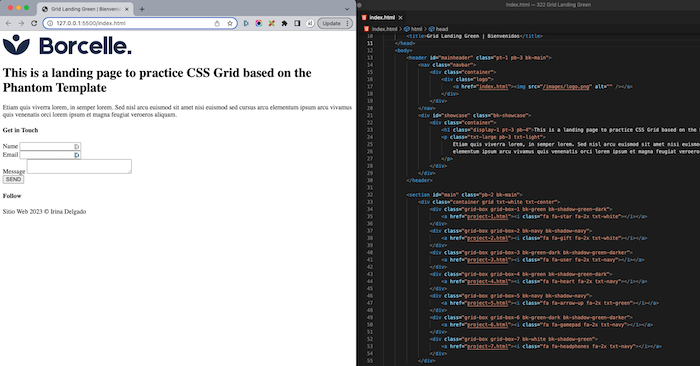View site information icon in address bar
This screenshot has width=700, height=366.
[50, 23]
